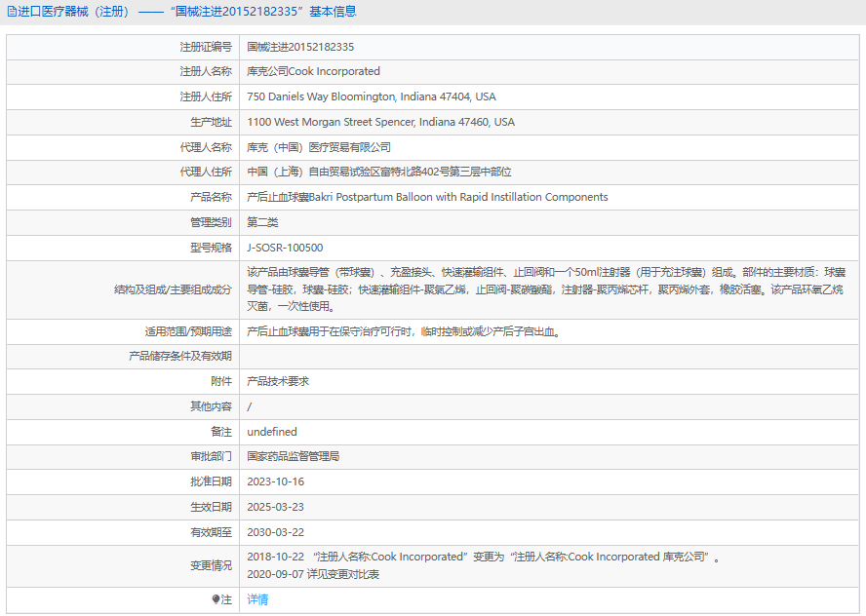
Task: Select product name Bakri Postpartum Balloon
Action: pyautogui.click(x=427, y=197)
